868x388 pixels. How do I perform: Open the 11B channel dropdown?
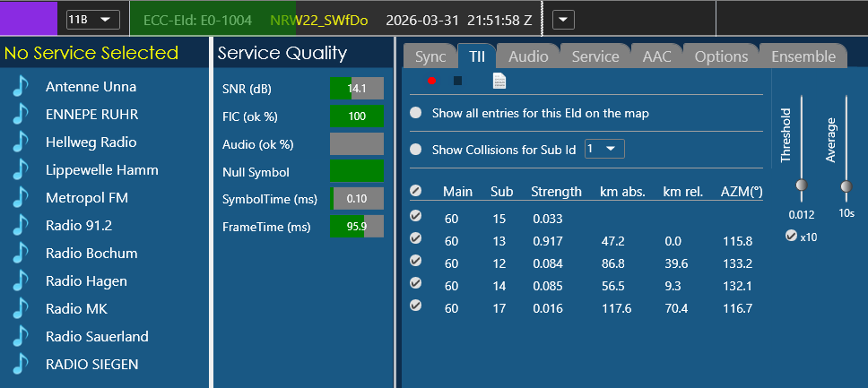click(93, 19)
